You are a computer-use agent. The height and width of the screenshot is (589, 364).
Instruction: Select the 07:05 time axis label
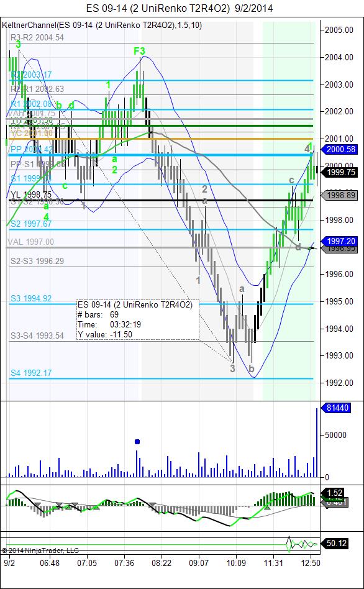87,563
